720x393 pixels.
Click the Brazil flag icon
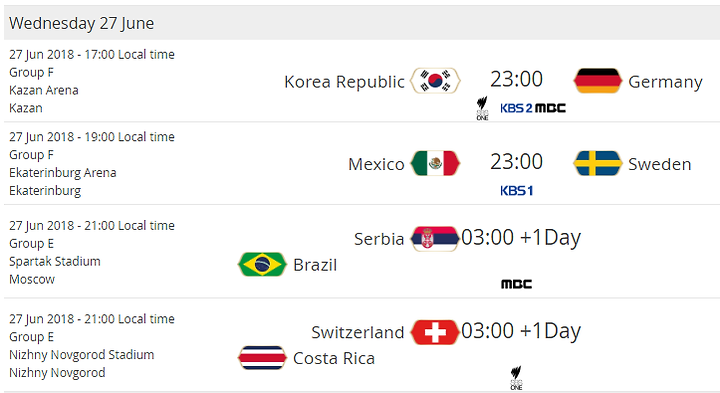point(262,264)
